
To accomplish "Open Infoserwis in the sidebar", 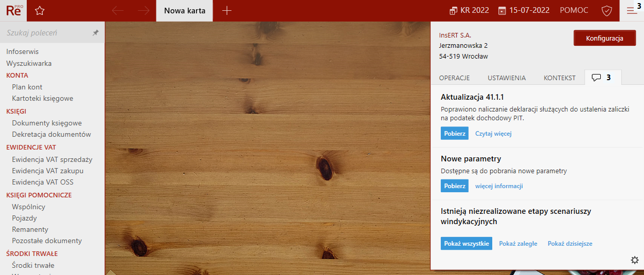I will tap(23, 51).
